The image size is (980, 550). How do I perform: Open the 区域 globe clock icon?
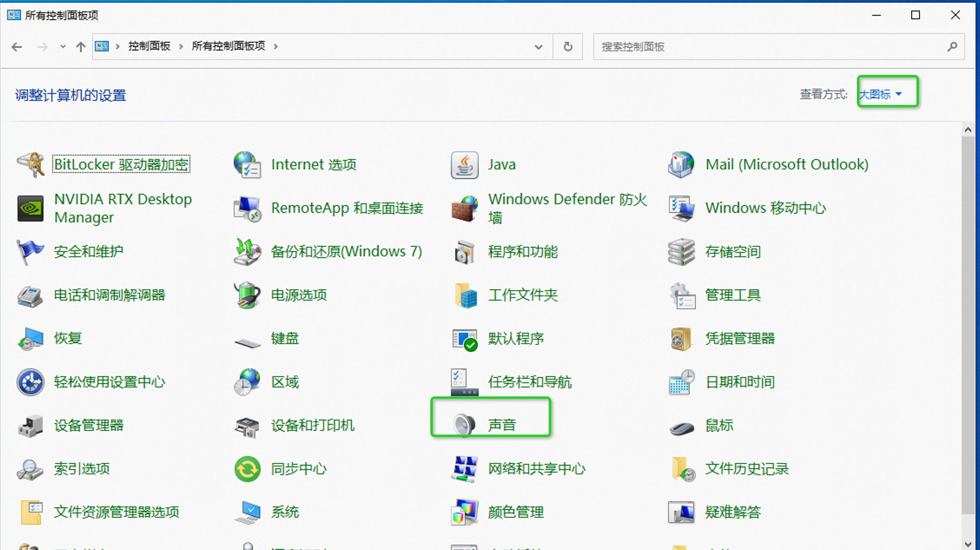[247, 382]
